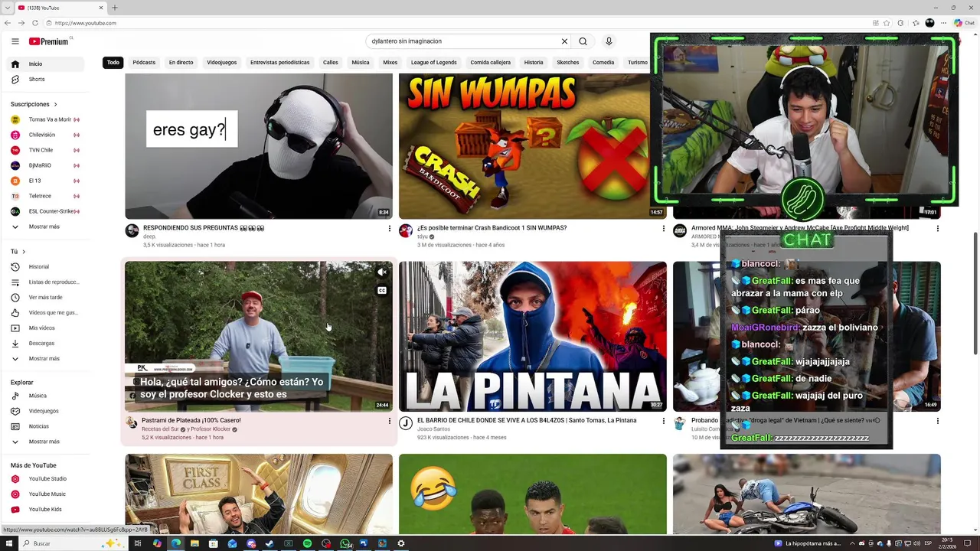Image resolution: width=980 pixels, height=551 pixels.
Task: Open the Joaco Santos channel avatar
Action: [x=406, y=423]
